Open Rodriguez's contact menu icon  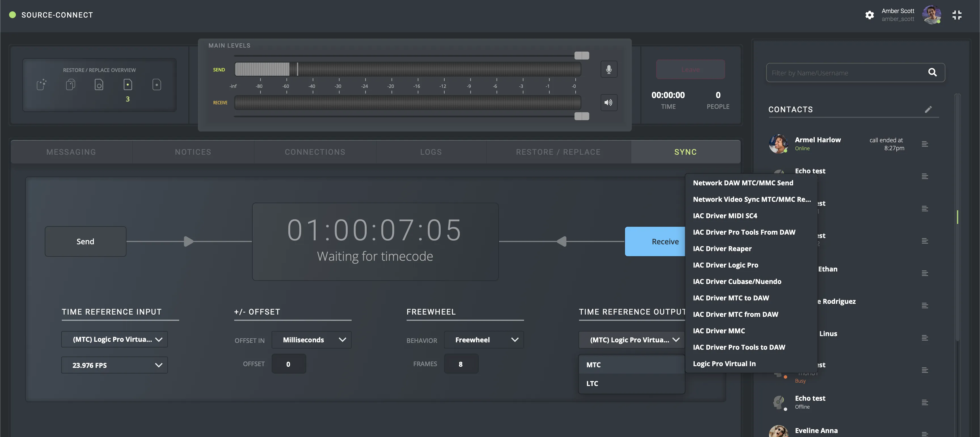[x=925, y=306]
